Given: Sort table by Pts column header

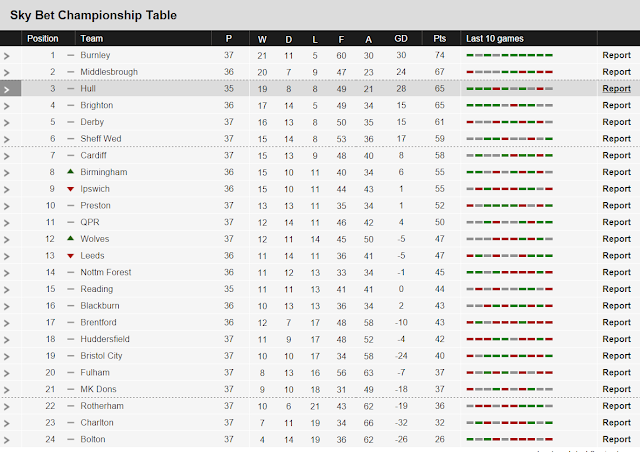Looking at the screenshot, I should (x=440, y=38).
